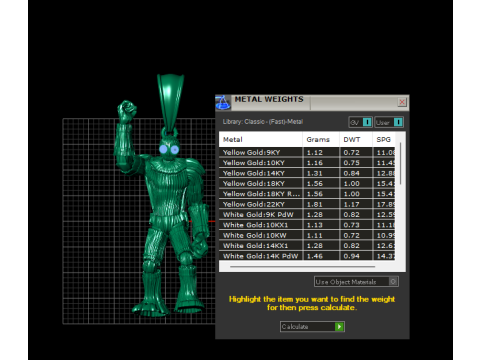Click the Library: Classic - (Fast)-Metal label
Image resolution: width=480 pixels, height=360 pixels.
263,122
